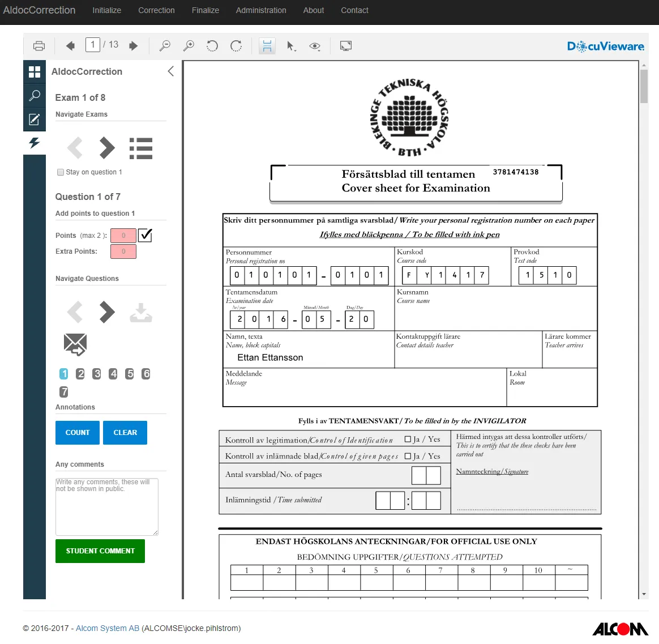Image resolution: width=659 pixels, height=644 pixels.
Task: Click the AldocCorrection brand link
Action: click(x=39, y=11)
